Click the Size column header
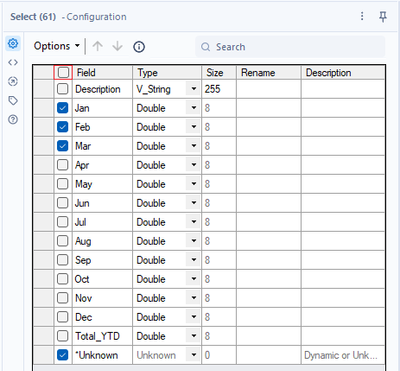 click(219, 72)
